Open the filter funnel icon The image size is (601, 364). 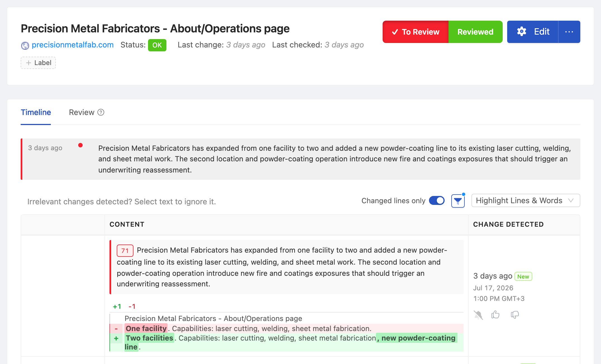click(458, 201)
